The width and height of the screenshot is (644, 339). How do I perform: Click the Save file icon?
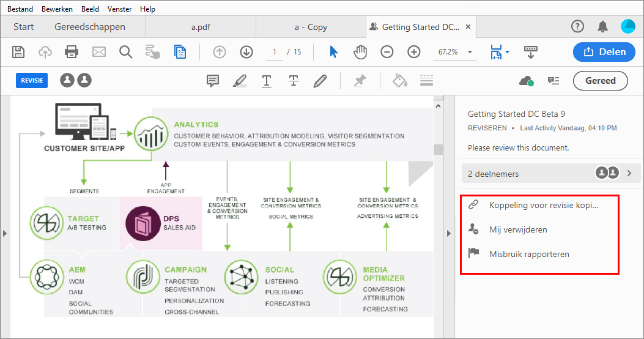tap(18, 52)
